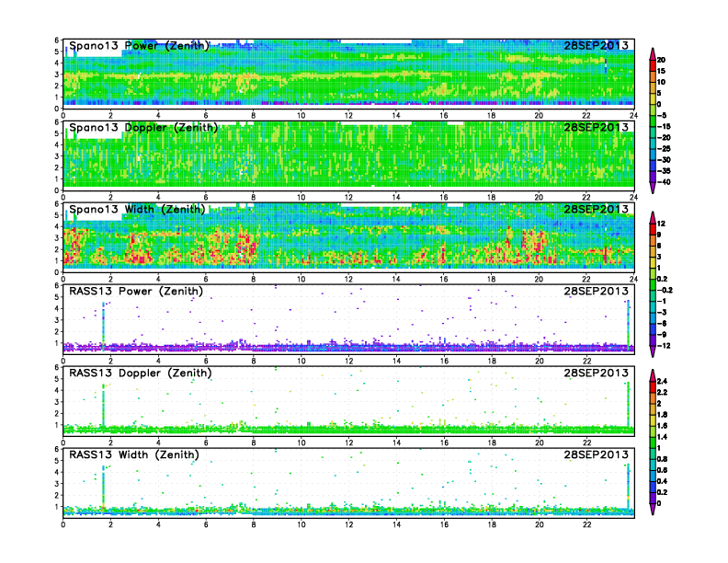Click the purple arrow tip below the -12 label

653,351
